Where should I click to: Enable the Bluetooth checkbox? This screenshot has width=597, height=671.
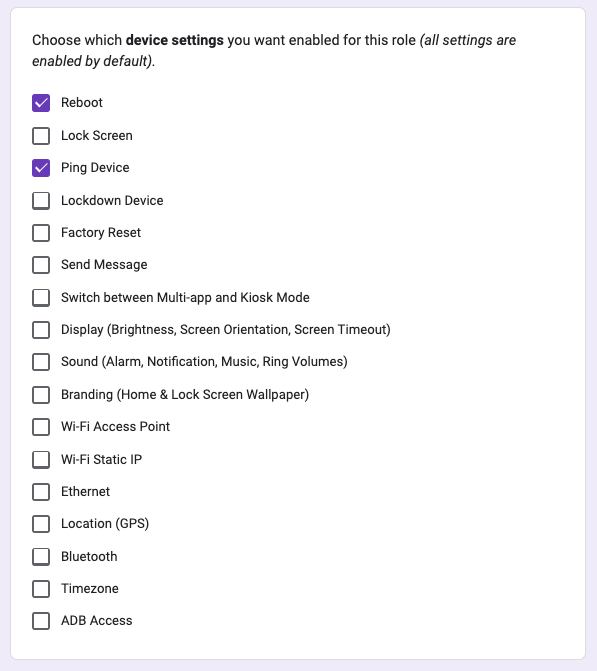[x=41, y=557]
